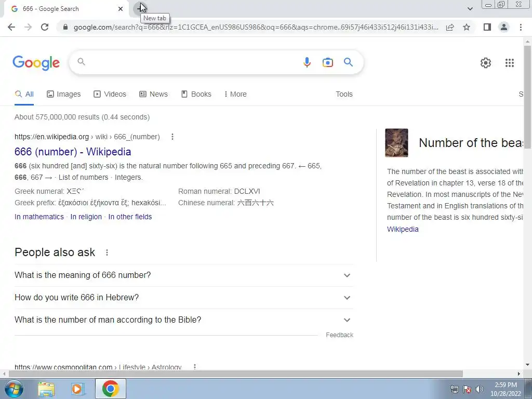Click the Google logo
The width and height of the screenshot is (532, 399).
tap(36, 63)
